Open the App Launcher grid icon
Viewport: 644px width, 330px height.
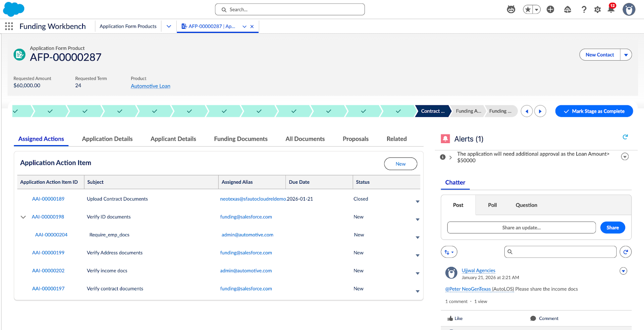pyautogui.click(x=9, y=26)
